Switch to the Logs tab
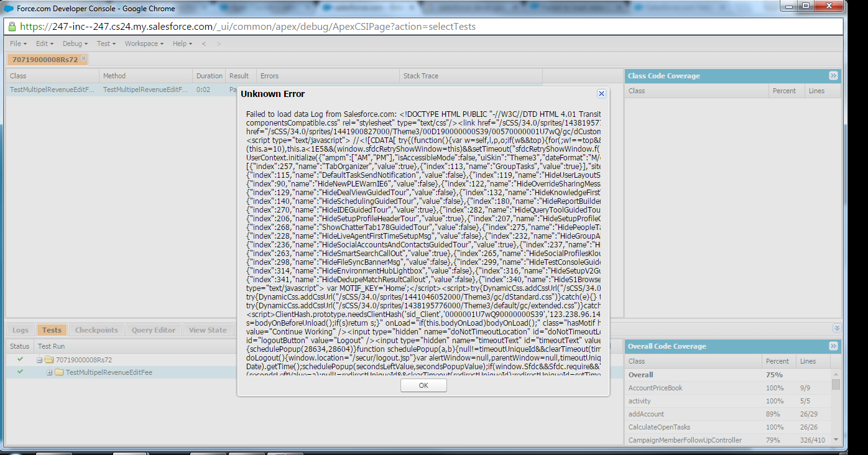Image resolution: width=868 pixels, height=455 pixels. point(21,330)
